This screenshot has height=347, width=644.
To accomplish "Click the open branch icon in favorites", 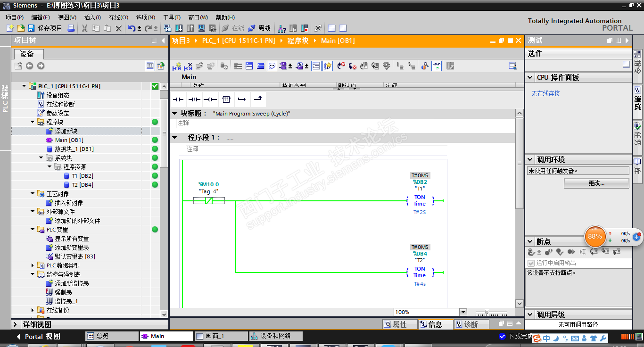I will point(242,99).
